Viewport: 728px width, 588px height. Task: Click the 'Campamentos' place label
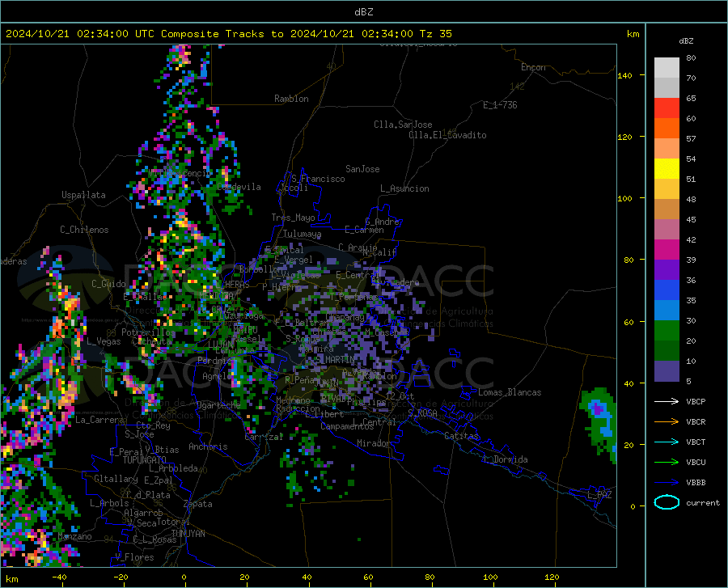[x=347, y=426]
